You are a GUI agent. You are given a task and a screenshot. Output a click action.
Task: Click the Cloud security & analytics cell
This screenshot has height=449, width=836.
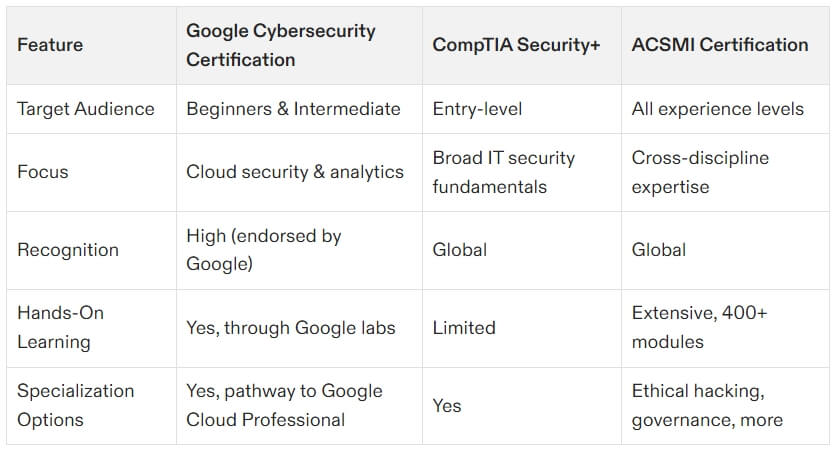point(295,172)
